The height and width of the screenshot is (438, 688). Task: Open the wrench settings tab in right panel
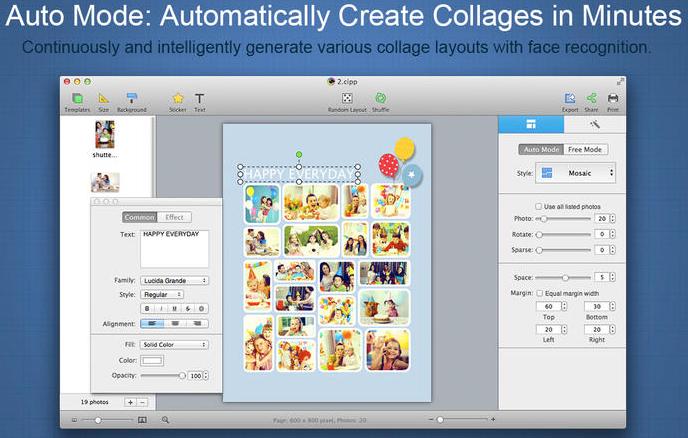tap(594, 124)
